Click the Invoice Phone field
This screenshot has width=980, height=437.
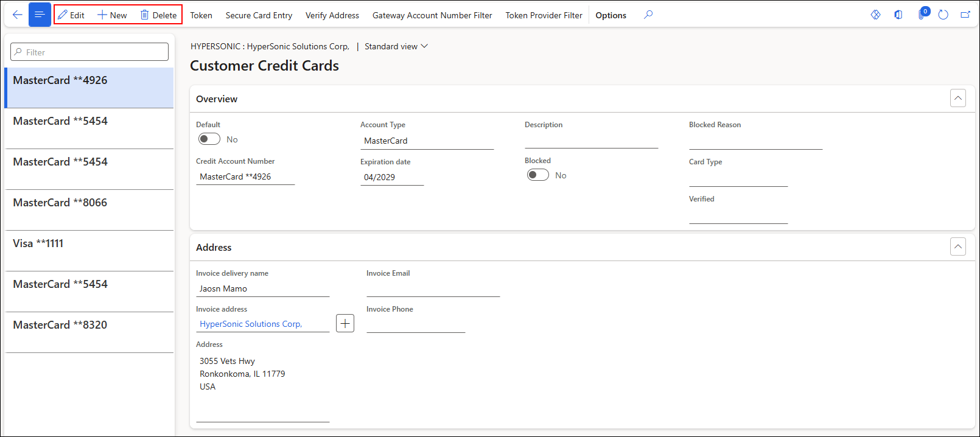(x=416, y=324)
